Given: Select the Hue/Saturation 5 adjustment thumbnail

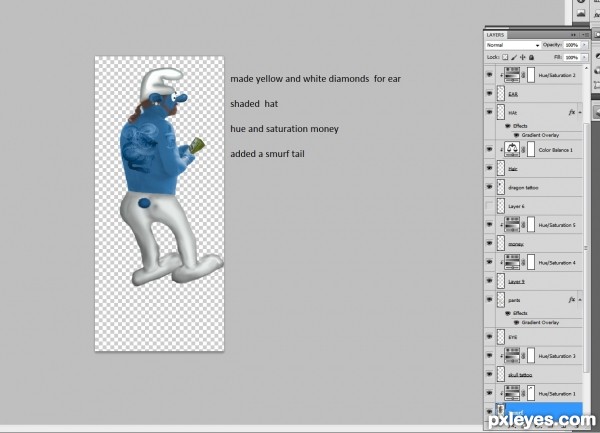Looking at the screenshot, I should 512,225.
